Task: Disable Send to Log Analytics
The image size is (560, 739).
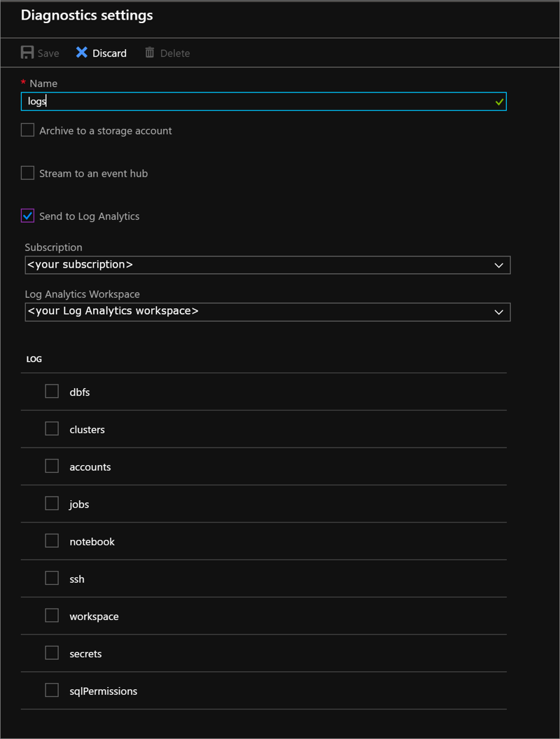Action: [27, 215]
